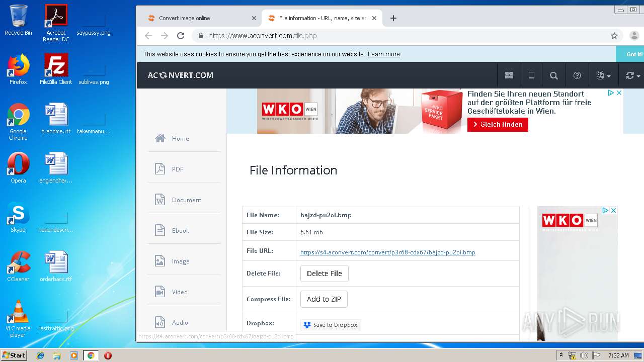644x362 pixels.
Task: Click the volume icon in system tray
Action: coord(584,355)
